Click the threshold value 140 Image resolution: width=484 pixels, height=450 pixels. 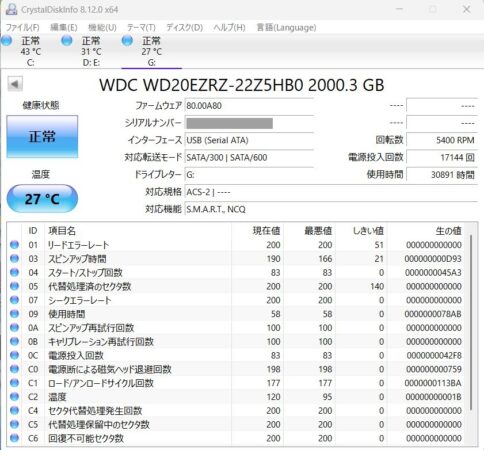click(377, 286)
